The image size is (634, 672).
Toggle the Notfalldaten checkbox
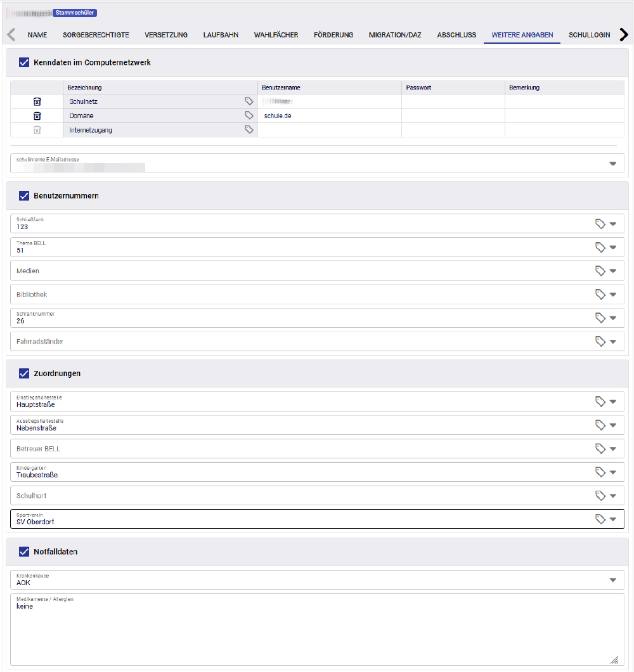(24, 552)
